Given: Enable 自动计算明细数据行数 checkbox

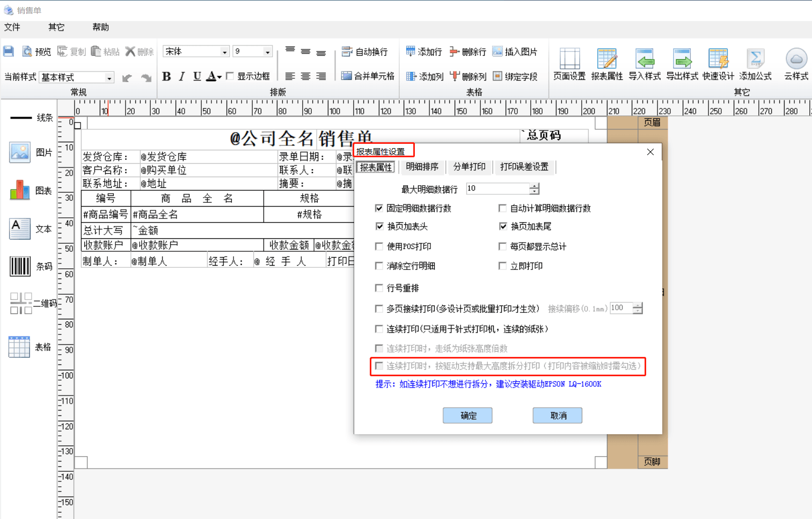Looking at the screenshot, I should click(502, 208).
